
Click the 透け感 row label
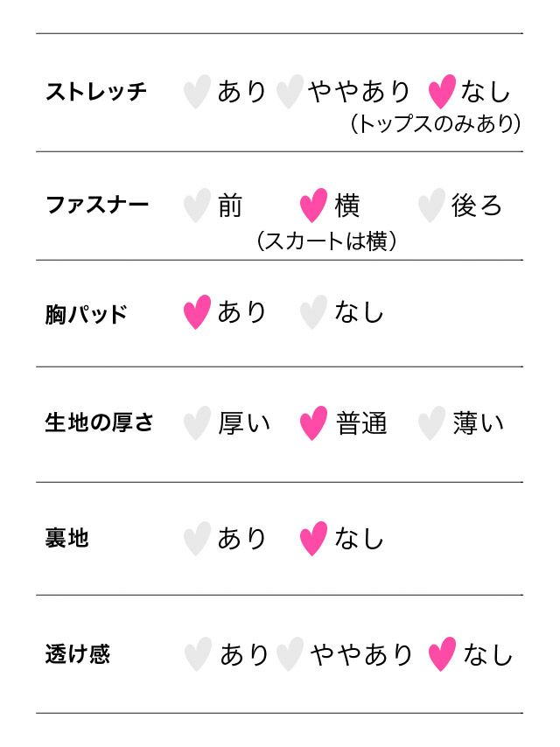point(77,654)
